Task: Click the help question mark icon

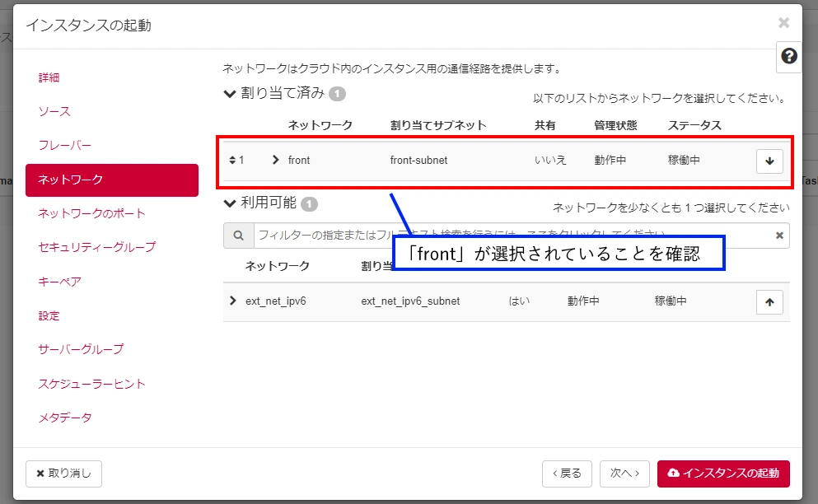Action: [x=788, y=57]
